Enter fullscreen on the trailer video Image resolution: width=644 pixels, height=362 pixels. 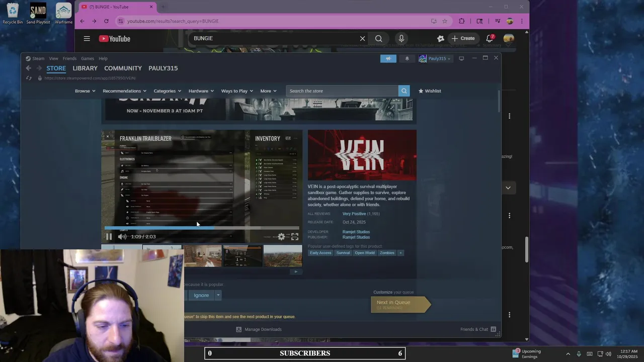coord(295,236)
